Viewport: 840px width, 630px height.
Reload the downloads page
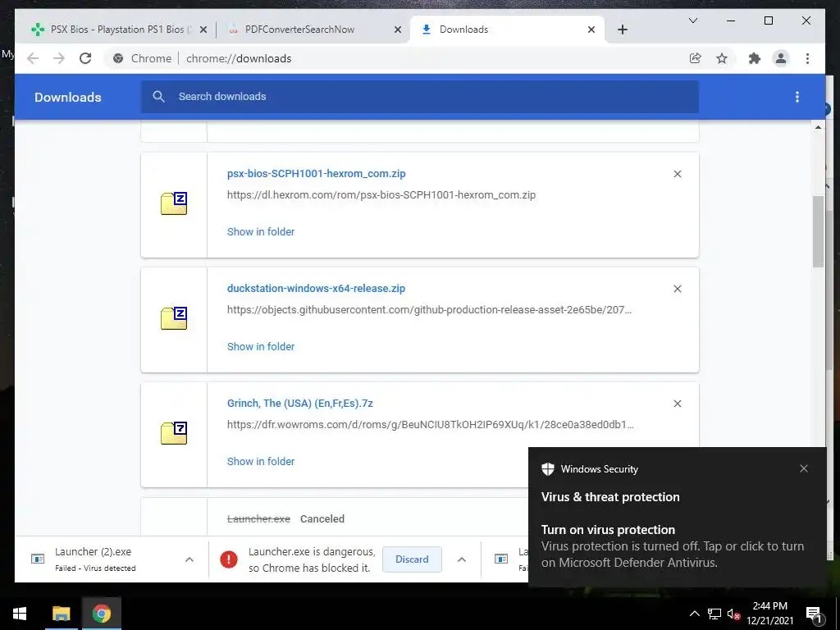tap(85, 58)
